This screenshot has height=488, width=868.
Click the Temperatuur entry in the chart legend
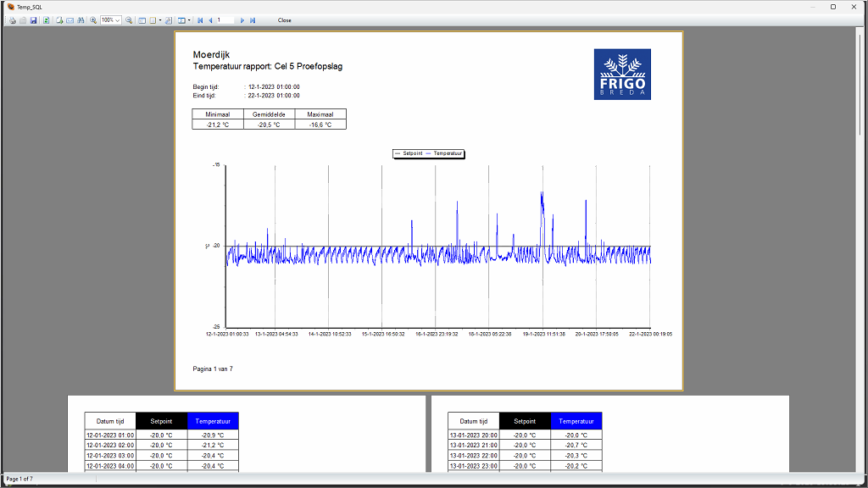coord(444,154)
